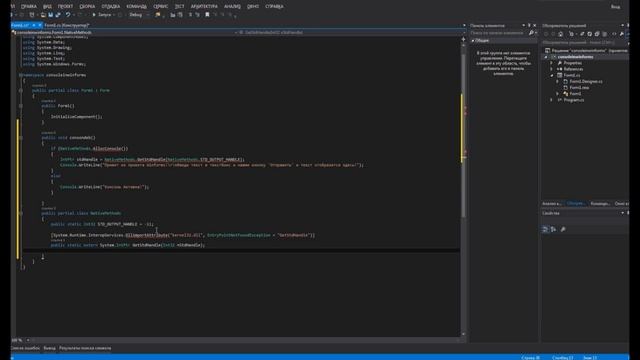Click the uncomment selection toolbar icon
The width and height of the screenshot is (640, 360).
(198, 15)
